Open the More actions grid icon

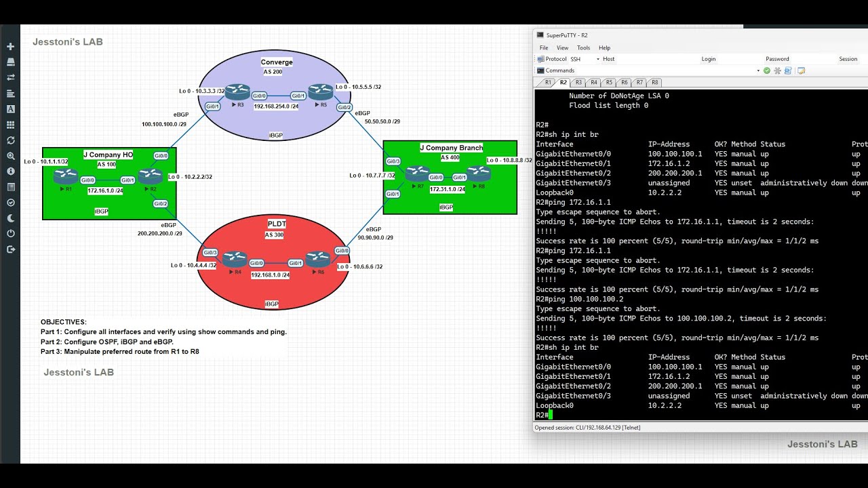tap(10, 125)
